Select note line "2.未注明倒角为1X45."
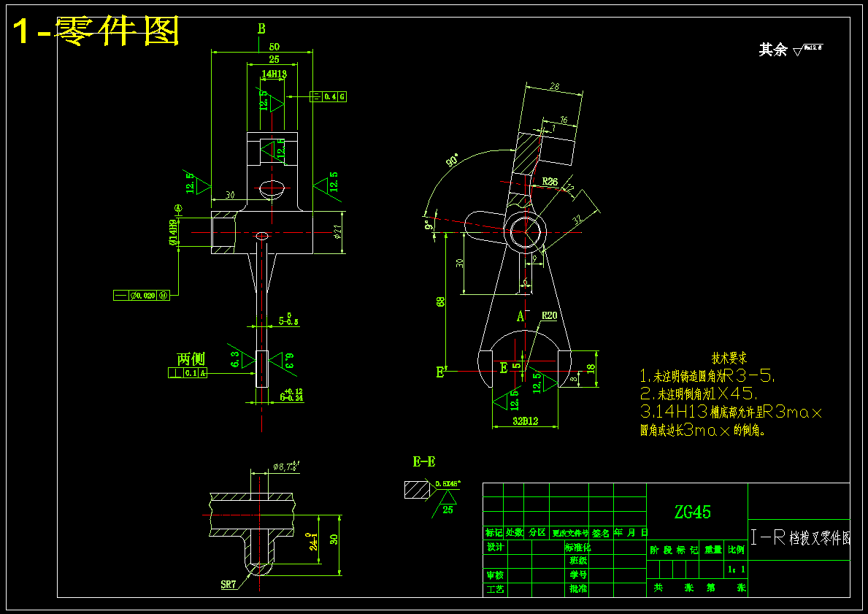The width and height of the screenshot is (868, 614). pyautogui.click(x=699, y=394)
